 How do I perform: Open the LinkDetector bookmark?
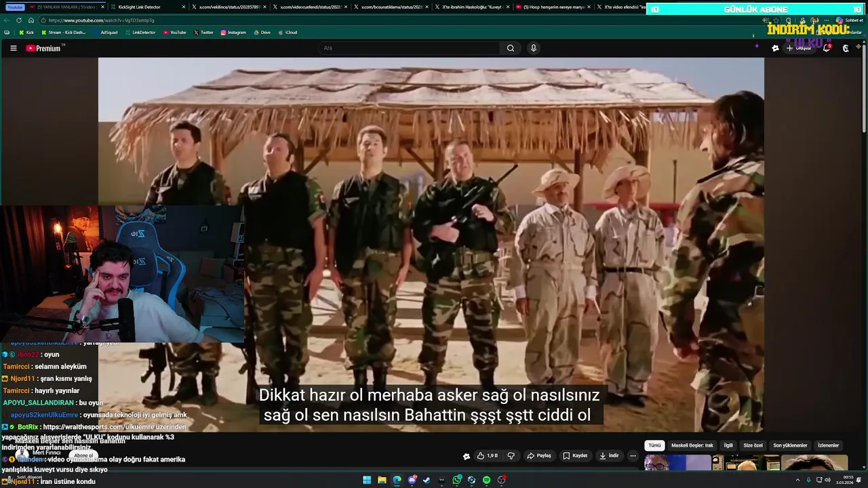pyautogui.click(x=140, y=33)
